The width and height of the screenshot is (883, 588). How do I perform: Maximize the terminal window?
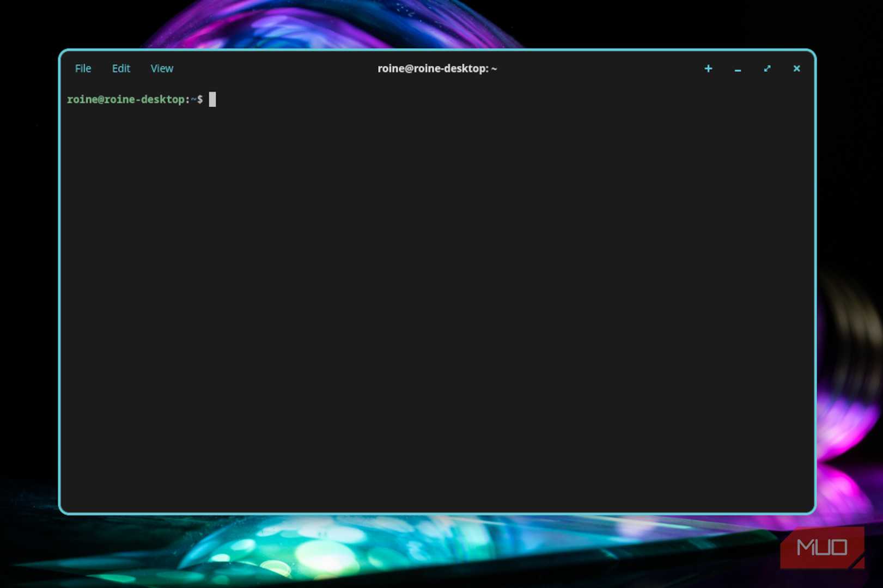pyautogui.click(x=767, y=69)
